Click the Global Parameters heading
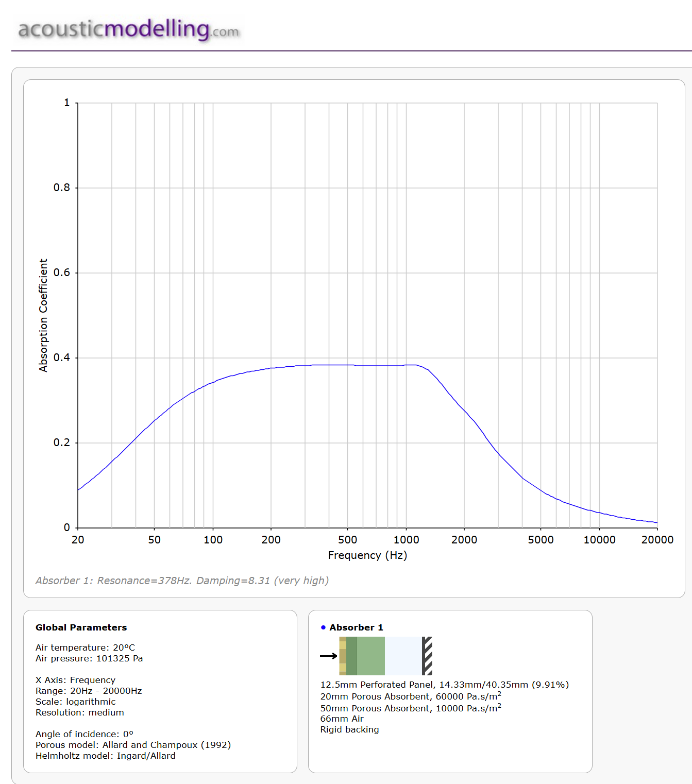 click(81, 627)
